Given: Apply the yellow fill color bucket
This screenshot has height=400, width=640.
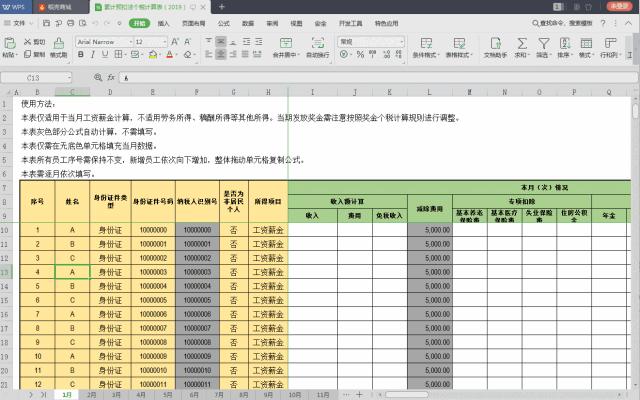Looking at the screenshot, I should click(x=153, y=54).
